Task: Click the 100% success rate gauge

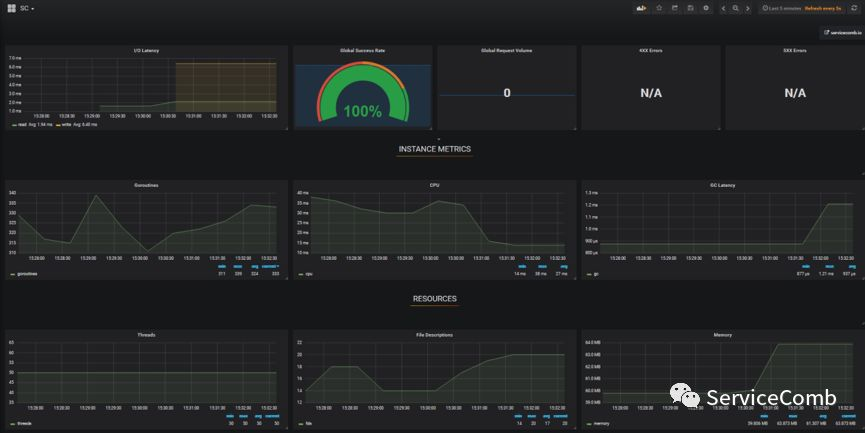Action: click(362, 94)
